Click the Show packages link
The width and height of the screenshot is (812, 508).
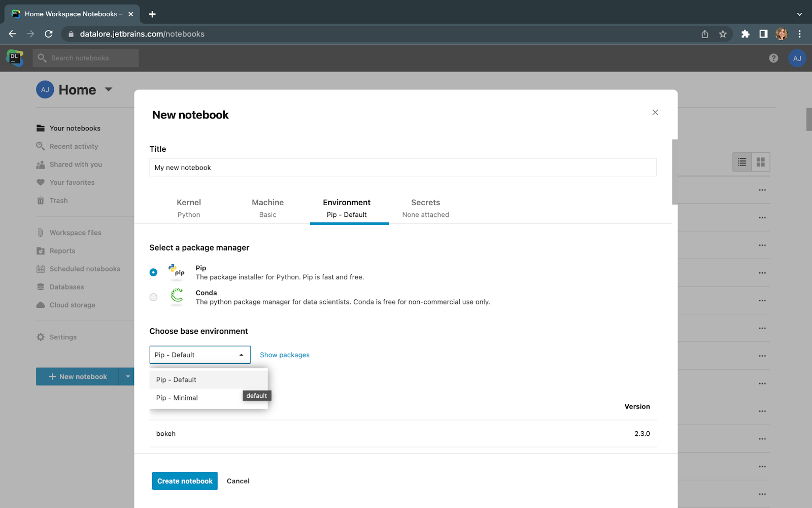pos(284,355)
